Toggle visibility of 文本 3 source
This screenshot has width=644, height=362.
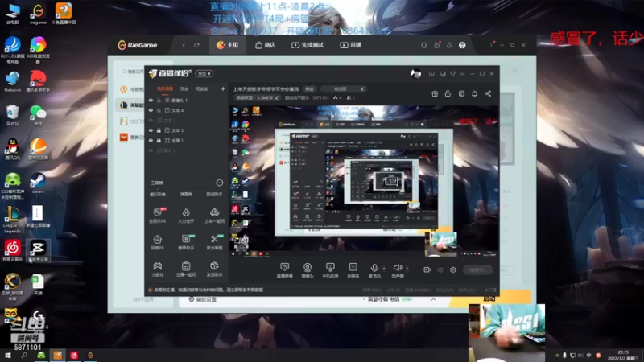(x=151, y=130)
